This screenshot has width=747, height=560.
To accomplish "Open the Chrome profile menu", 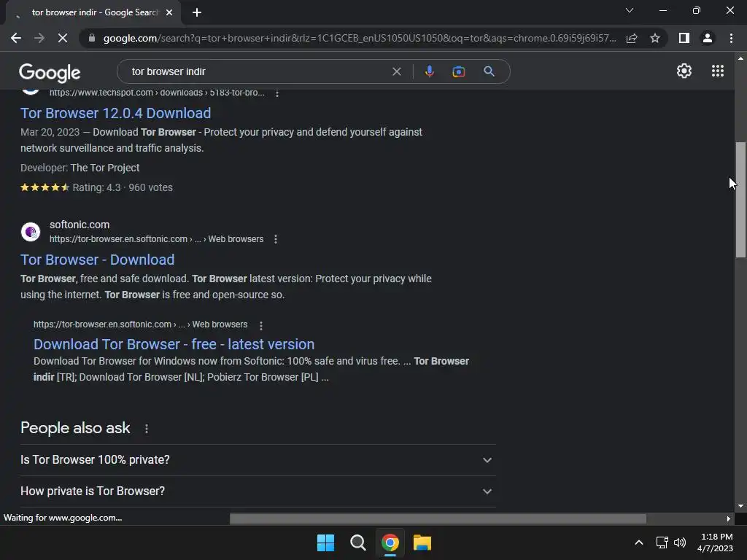I will pos(708,38).
